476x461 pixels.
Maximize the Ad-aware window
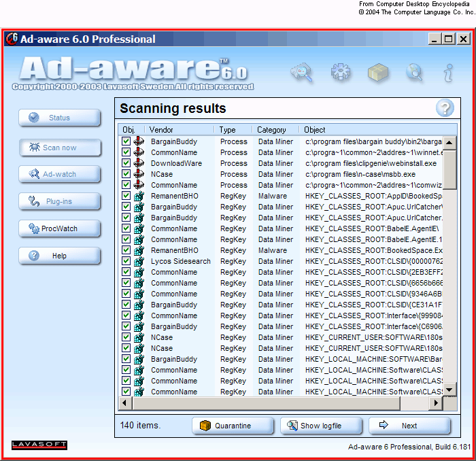[449, 39]
